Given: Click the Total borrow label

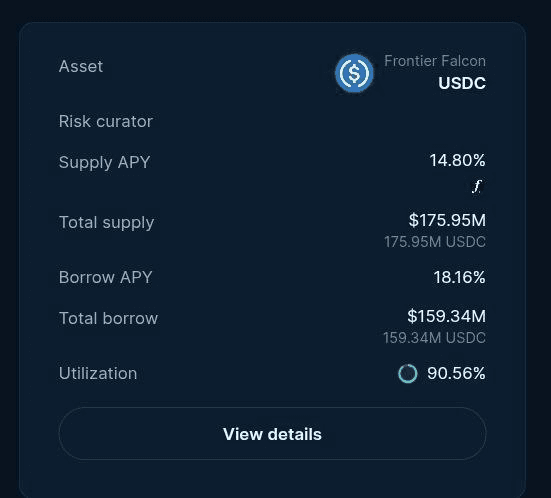Looking at the screenshot, I should click(x=108, y=318).
